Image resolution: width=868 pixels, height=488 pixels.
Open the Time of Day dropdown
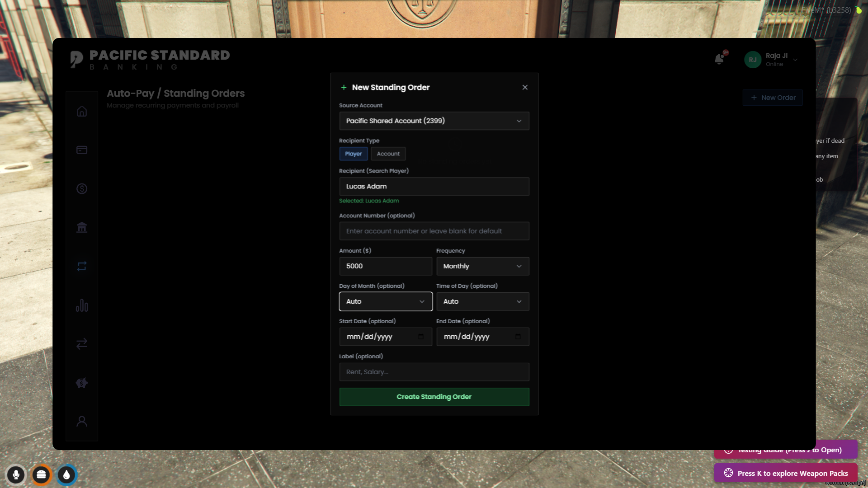[x=483, y=301]
